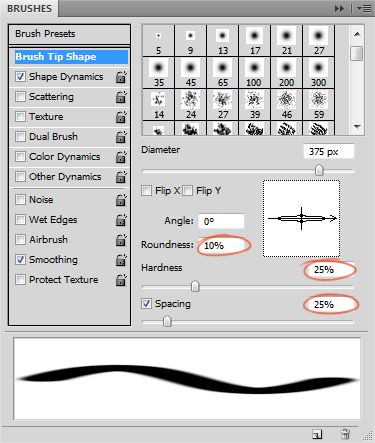
Task: Click the lock icon next to Texture
Action: click(121, 117)
